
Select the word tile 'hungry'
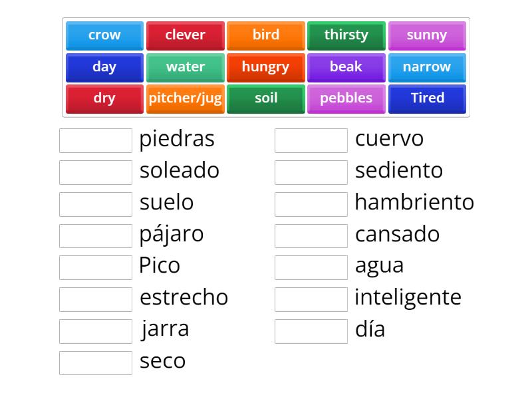coord(266,66)
